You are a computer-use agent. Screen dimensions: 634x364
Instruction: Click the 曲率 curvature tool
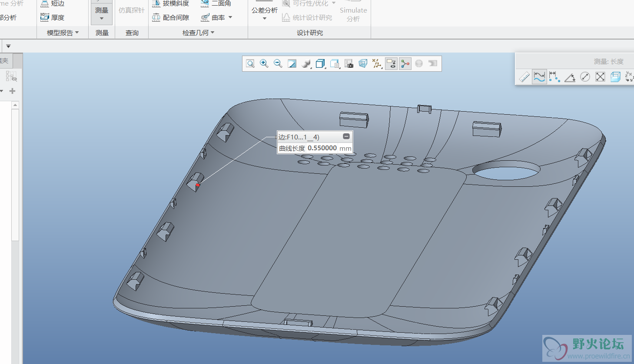coord(213,17)
